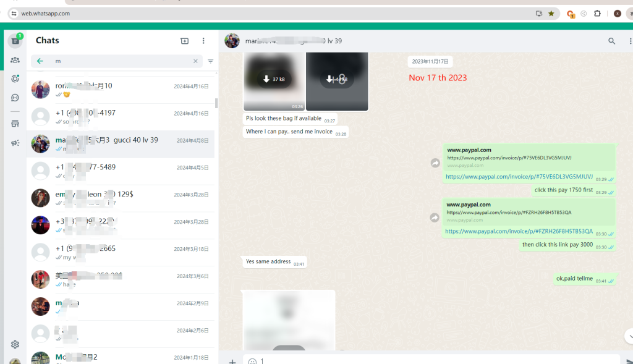This screenshot has width=633, height=364.
Task: Forward the second PayPal link message
Action: (x=435, y=218)
